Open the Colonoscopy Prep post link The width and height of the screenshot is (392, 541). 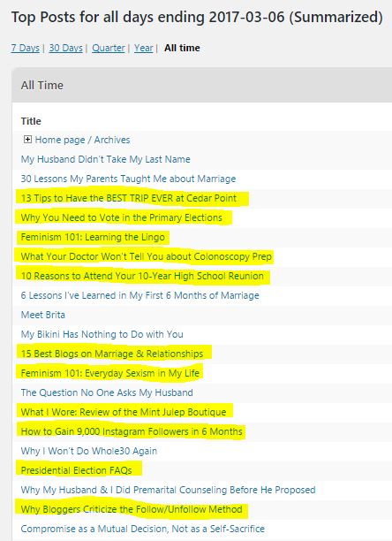click(x=146, y=256)
